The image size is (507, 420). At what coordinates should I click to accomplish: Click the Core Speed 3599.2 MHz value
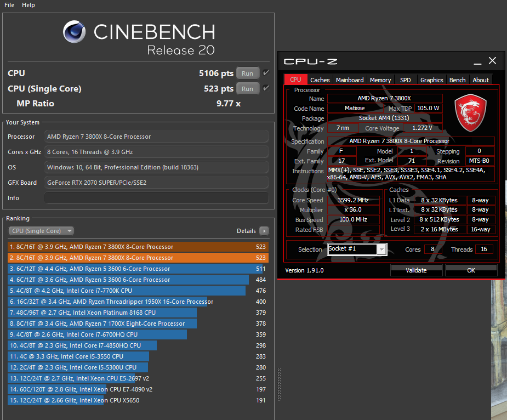click(x=354, y=200)
